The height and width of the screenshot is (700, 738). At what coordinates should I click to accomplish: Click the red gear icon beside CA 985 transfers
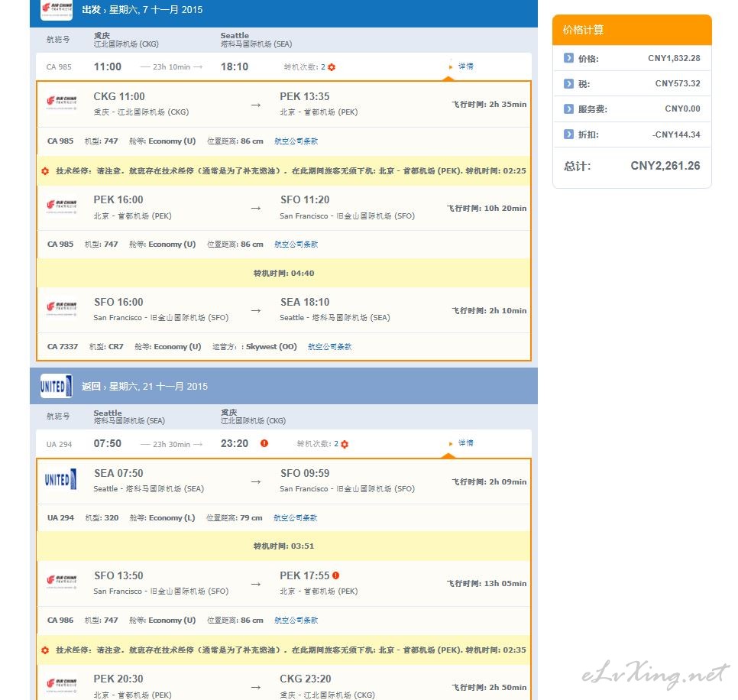tap(332, 67)
